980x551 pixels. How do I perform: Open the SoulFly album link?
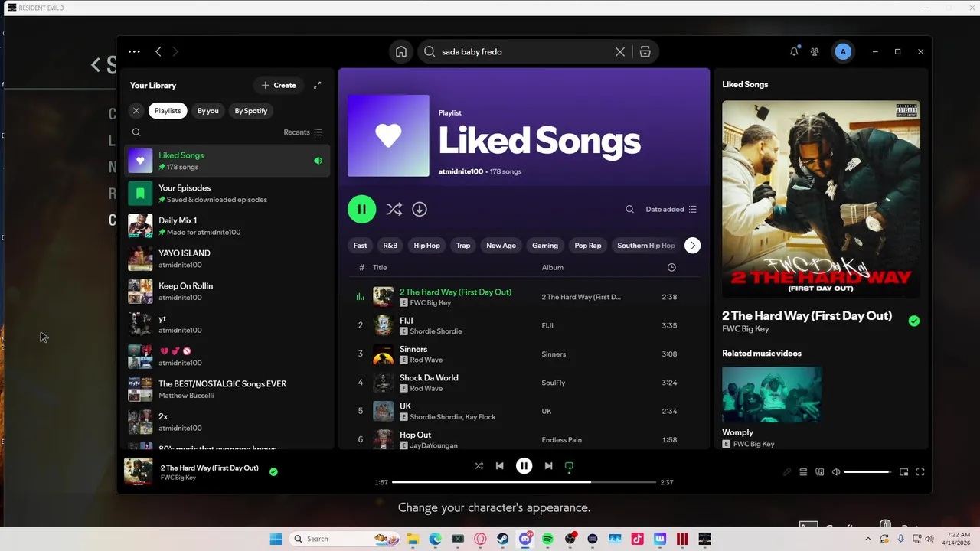(554, 383)
